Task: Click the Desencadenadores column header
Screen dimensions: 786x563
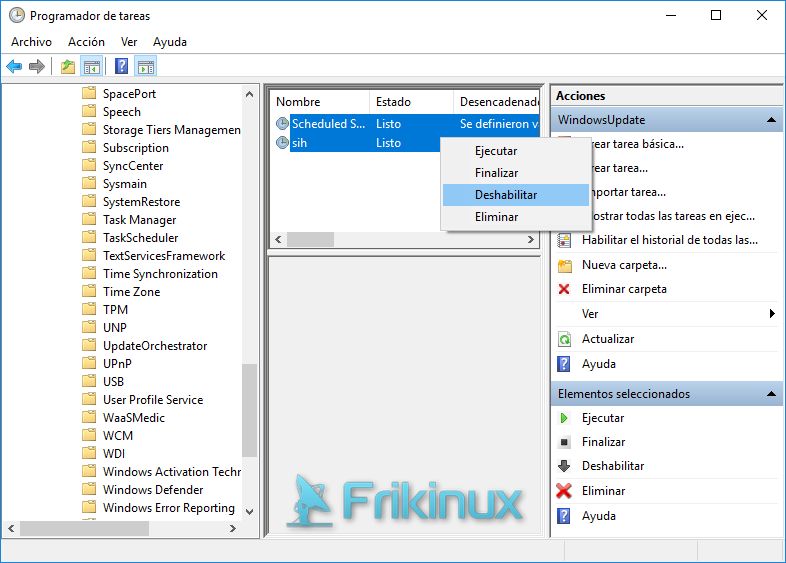Action: click(x=496, y=102)
